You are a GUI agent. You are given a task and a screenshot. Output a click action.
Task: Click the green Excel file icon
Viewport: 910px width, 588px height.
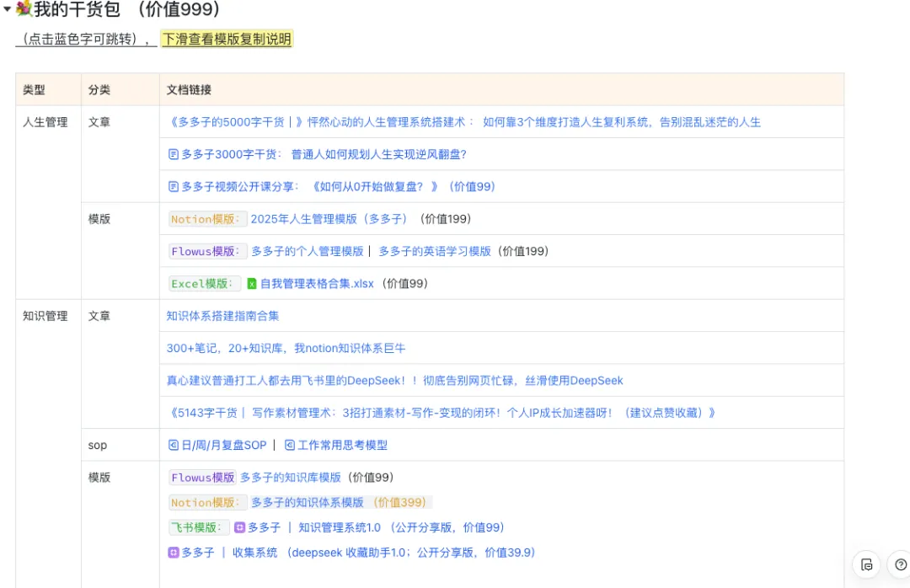[x=252, y=284]
